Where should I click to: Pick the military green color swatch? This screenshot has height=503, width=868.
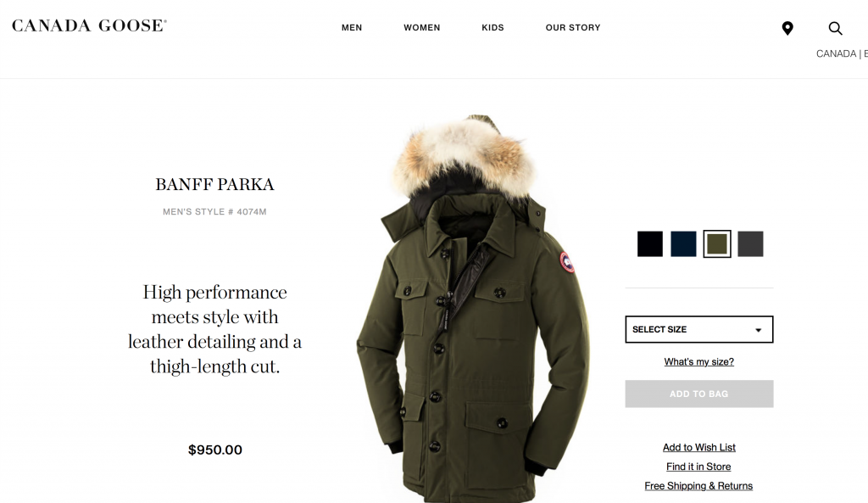pos(717,243)
